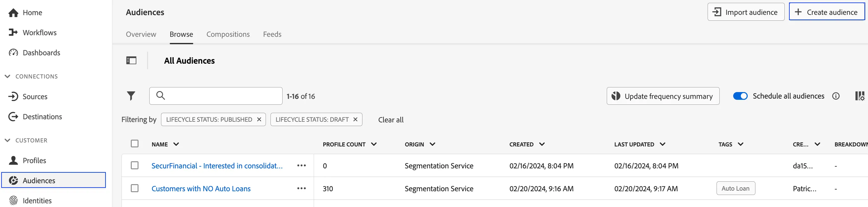Click the Create audience button
The width and height of the screenshot is (868, 207).
(827, 12)
